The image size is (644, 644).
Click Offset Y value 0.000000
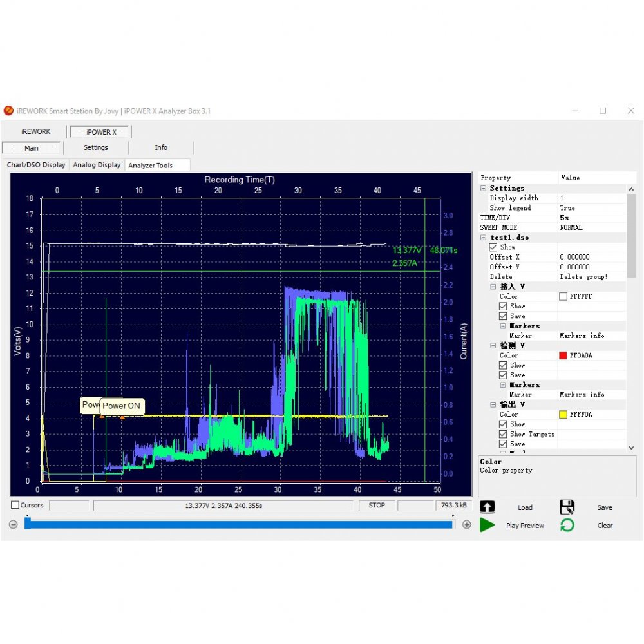tap(574, 267)
